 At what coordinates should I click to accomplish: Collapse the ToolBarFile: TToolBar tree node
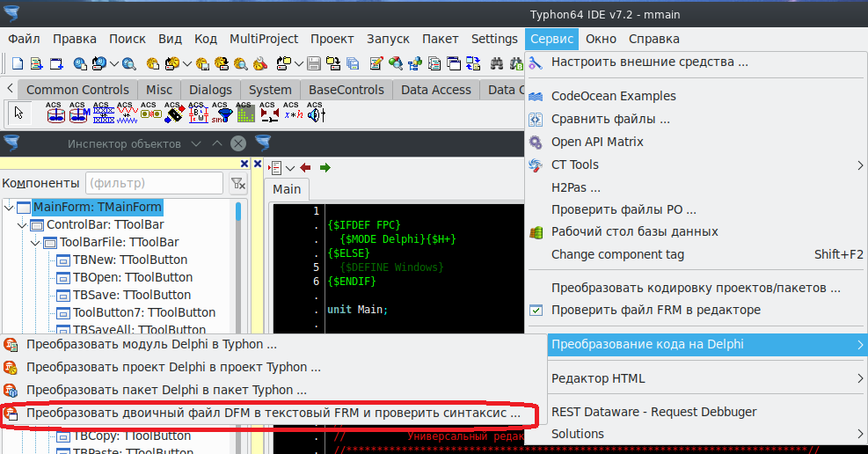click(x=35, y=243)
